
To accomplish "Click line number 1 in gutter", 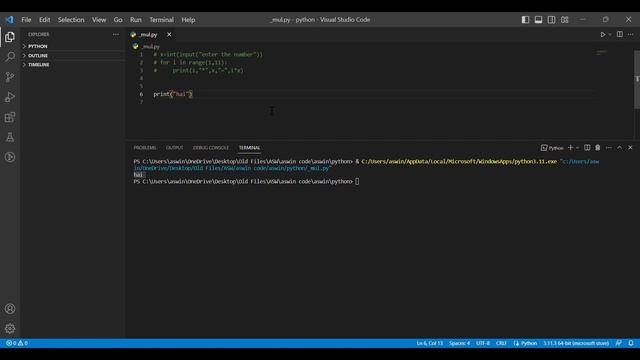I will (x=141, y=54).
